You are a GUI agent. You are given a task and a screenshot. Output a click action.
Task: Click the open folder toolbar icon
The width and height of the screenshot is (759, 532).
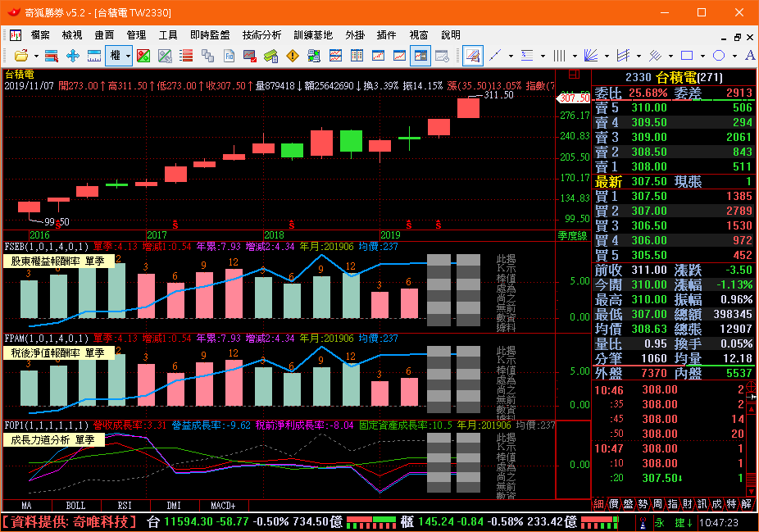pos(21,56)
